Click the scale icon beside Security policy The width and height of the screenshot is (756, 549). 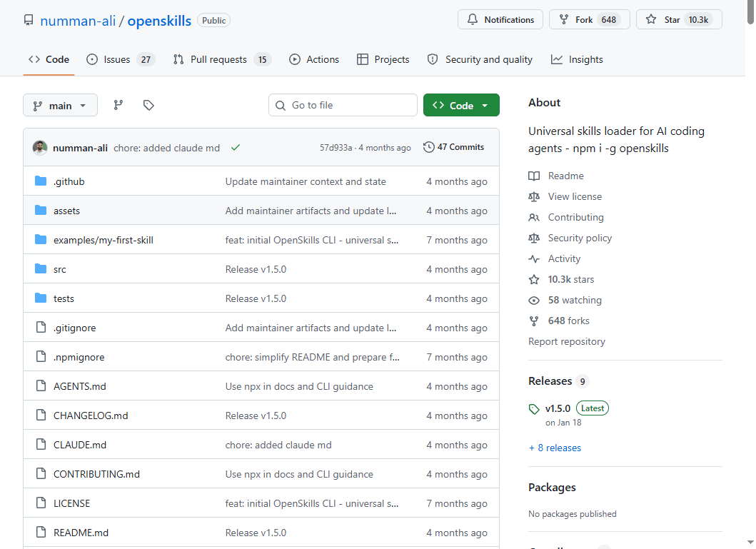pos(534,238)
